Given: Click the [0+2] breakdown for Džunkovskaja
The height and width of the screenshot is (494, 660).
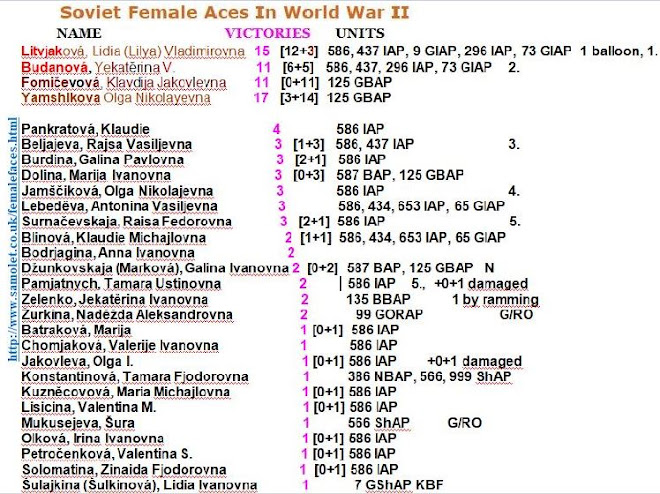Looking at the screenshot, I should (x=323, y=268).
